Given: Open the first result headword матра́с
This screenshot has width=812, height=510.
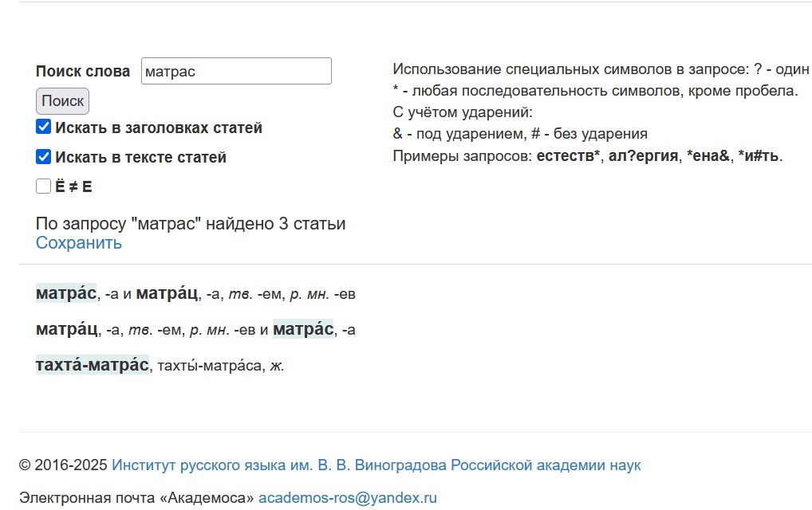Looking at the screenshot, I should pos(65,293).
